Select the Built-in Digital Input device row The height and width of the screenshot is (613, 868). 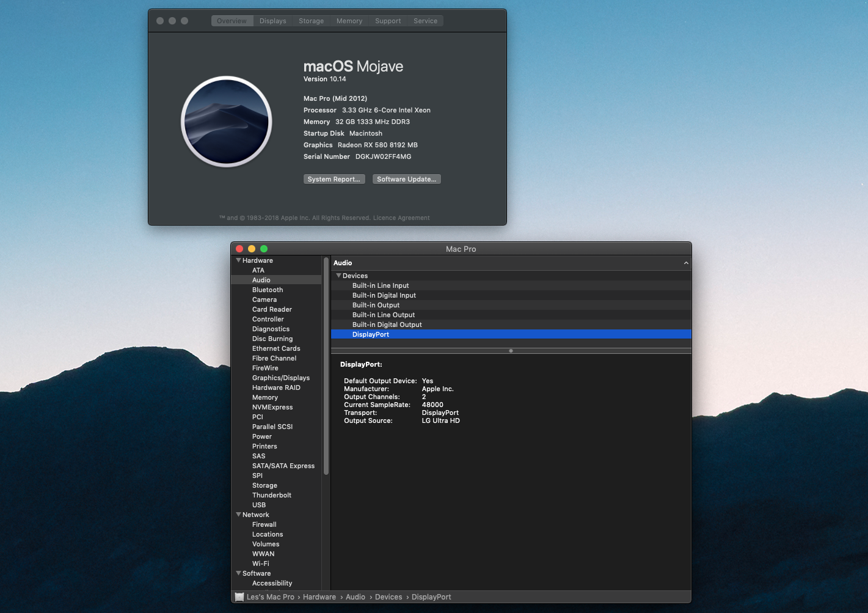click(x=511, y=295)
